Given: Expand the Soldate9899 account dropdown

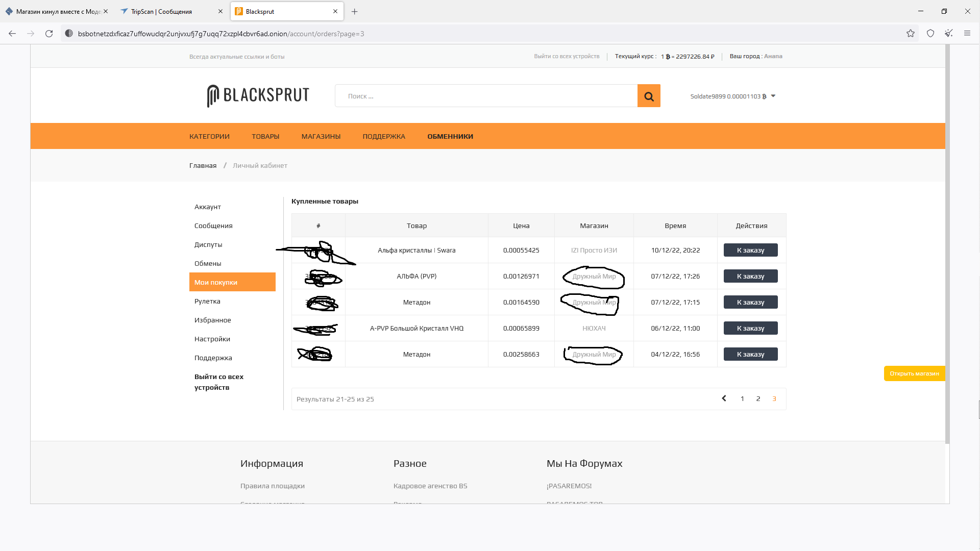Looking at the screenshot, I should point(733,96).
